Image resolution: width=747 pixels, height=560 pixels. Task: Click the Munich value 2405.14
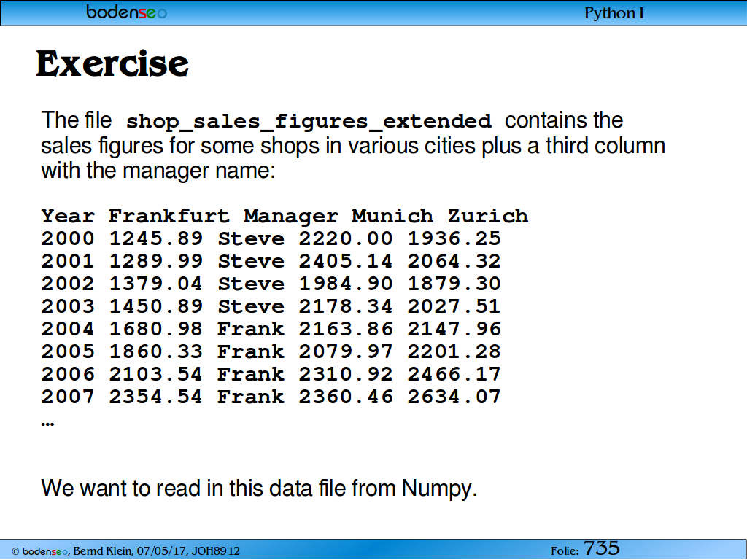click(345, 261)
